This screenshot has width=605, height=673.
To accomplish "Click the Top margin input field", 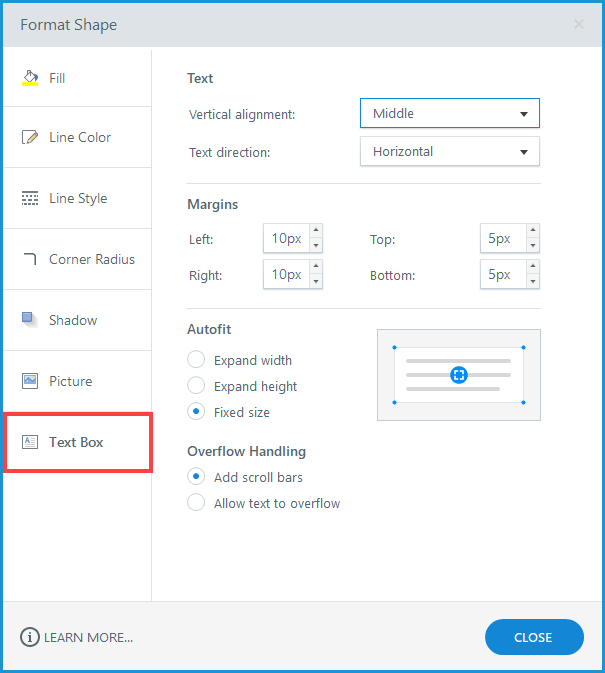I will [x=502, y=239].
